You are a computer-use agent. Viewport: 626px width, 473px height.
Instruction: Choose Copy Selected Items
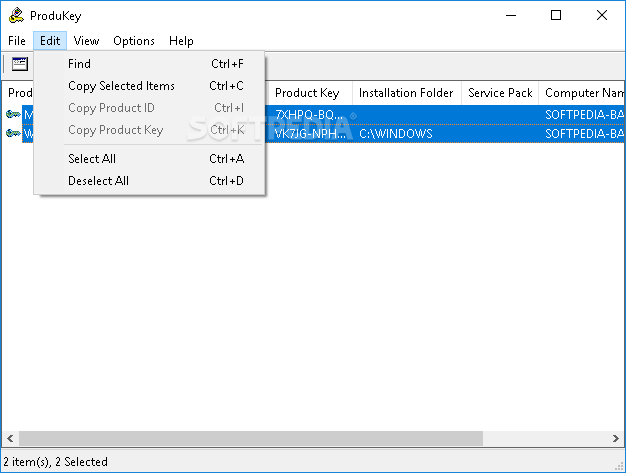[x=149, y=86]
